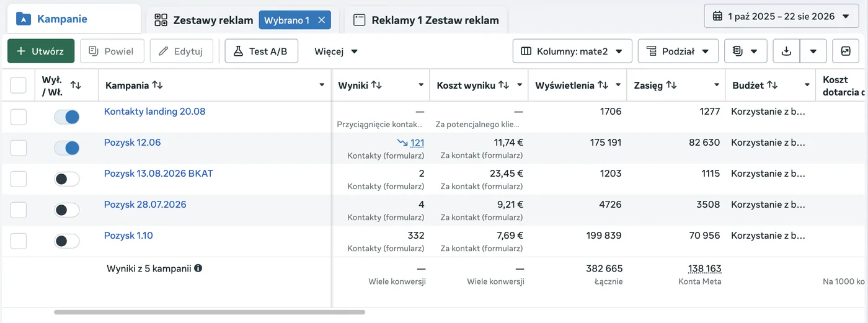The image size is (868, 323).
Task: Click the Powiel button
Action: point(112,51)
